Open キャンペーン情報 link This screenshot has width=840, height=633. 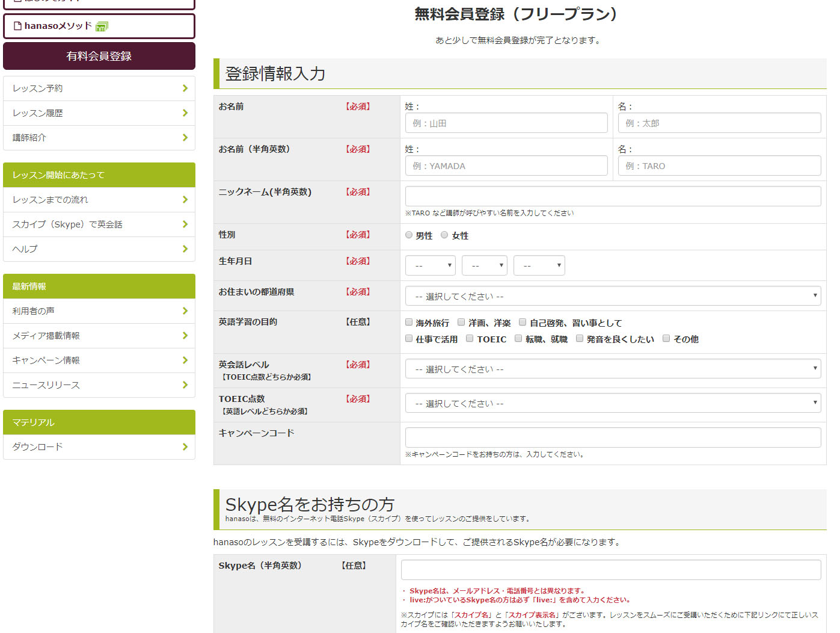99,360
